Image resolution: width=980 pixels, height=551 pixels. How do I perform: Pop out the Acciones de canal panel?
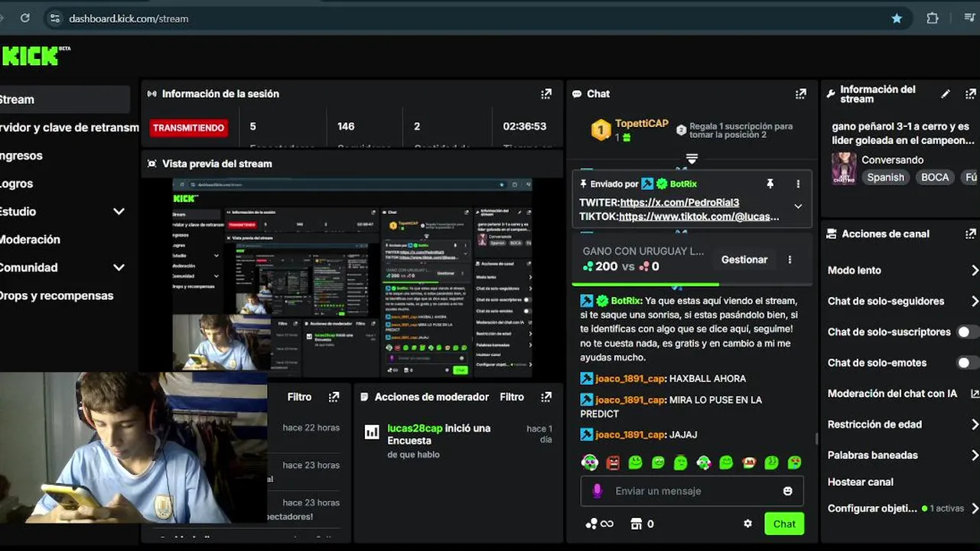click(x=971, y=234)
